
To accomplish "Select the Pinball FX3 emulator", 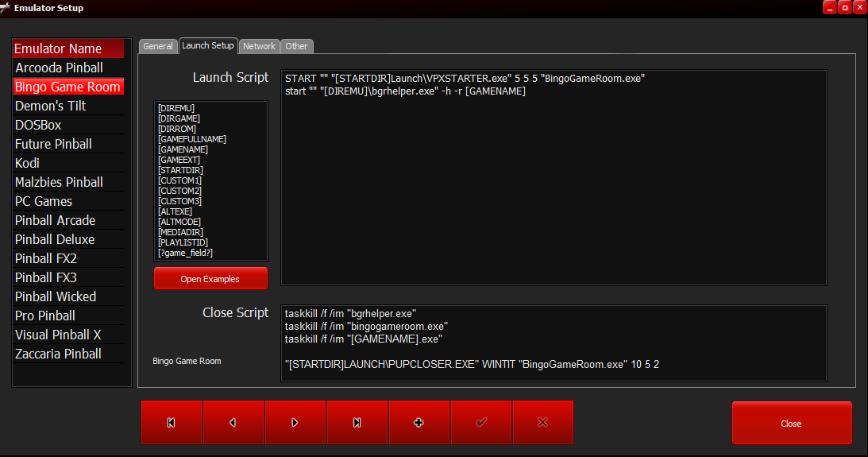I will pyautogui.click(x=46, y=277).
